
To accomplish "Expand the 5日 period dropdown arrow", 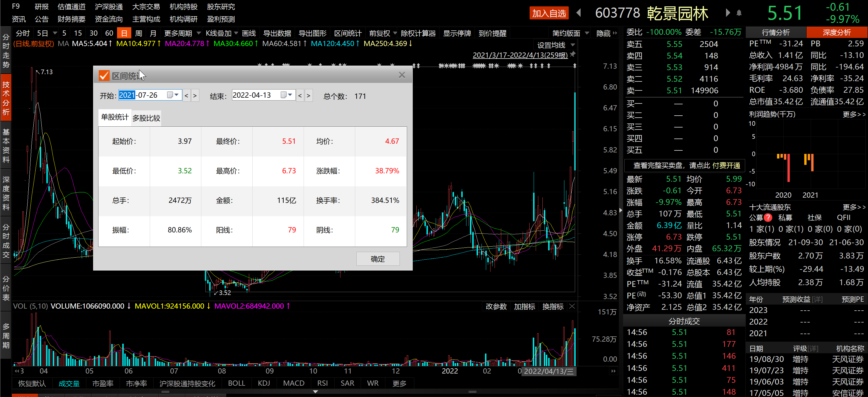I will click(x=55, y=33).
